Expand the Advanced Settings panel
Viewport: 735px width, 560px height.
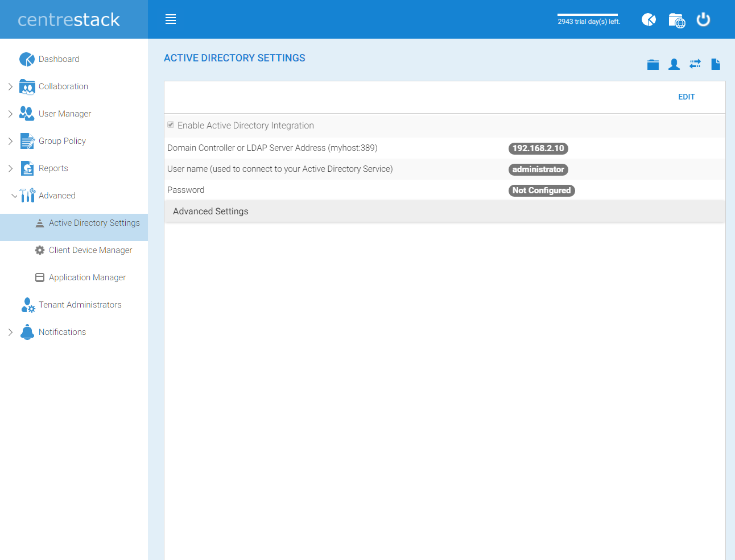pyautogui.click(x=444, y=211)
